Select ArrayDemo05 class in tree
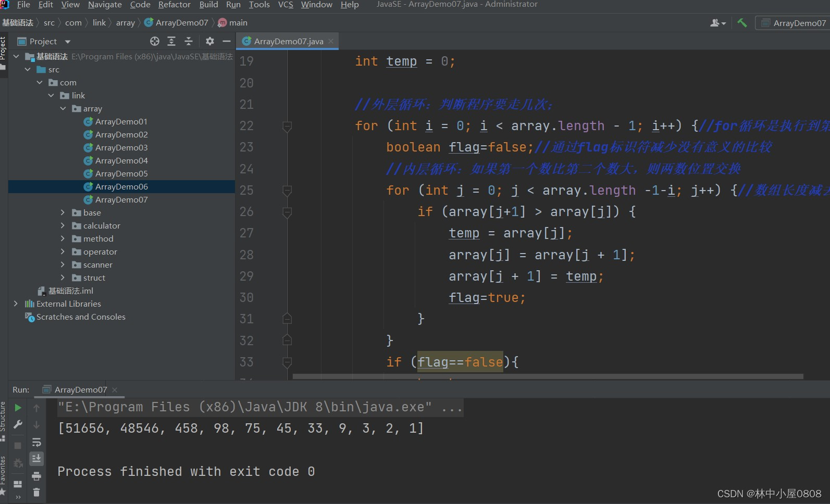 (x=121, y=173)
